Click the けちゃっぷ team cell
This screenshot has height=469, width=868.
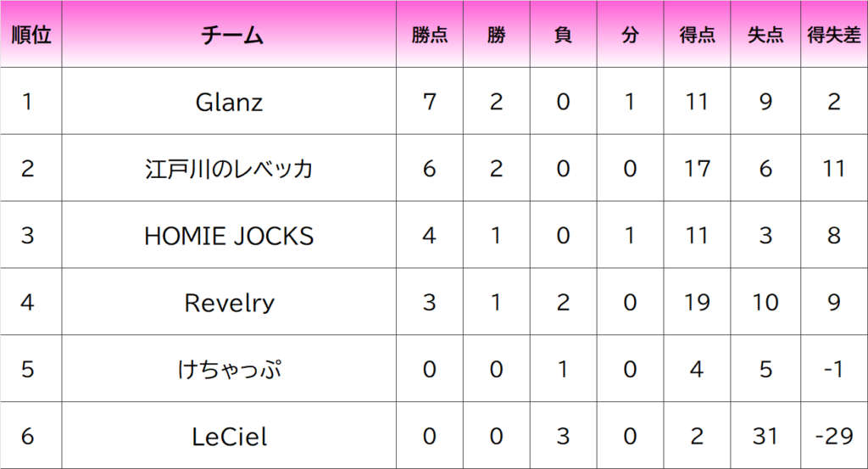(229, 369)
